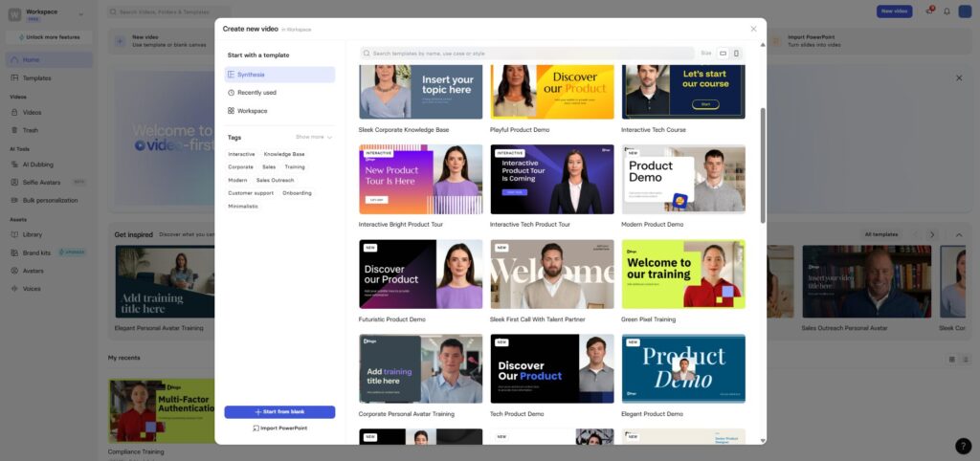Click Unlock more features button

(49, 37)
